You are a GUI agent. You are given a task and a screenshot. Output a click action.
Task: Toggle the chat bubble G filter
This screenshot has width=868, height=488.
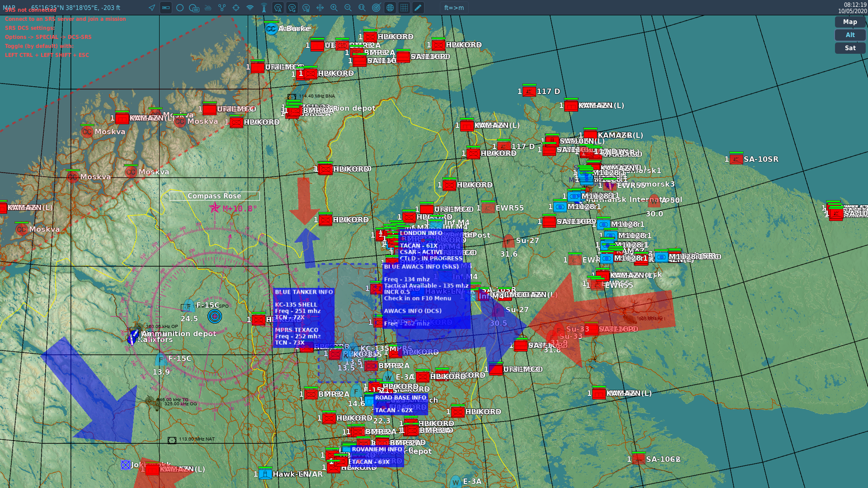[x=292, y=8]
